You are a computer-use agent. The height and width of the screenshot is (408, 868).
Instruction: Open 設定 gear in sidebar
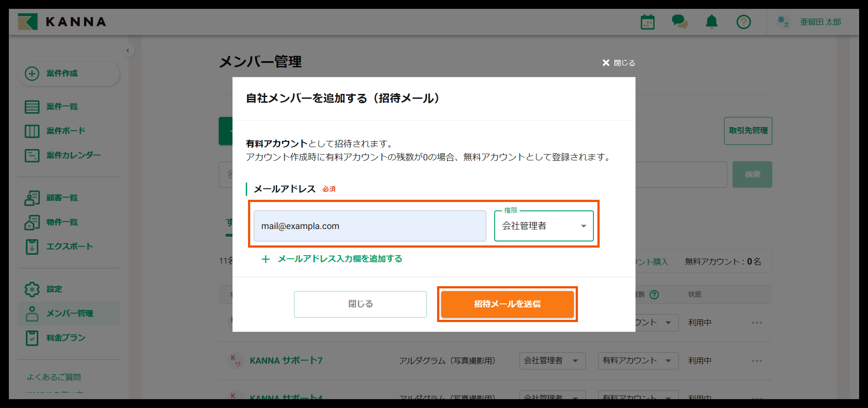click(54, 289)
